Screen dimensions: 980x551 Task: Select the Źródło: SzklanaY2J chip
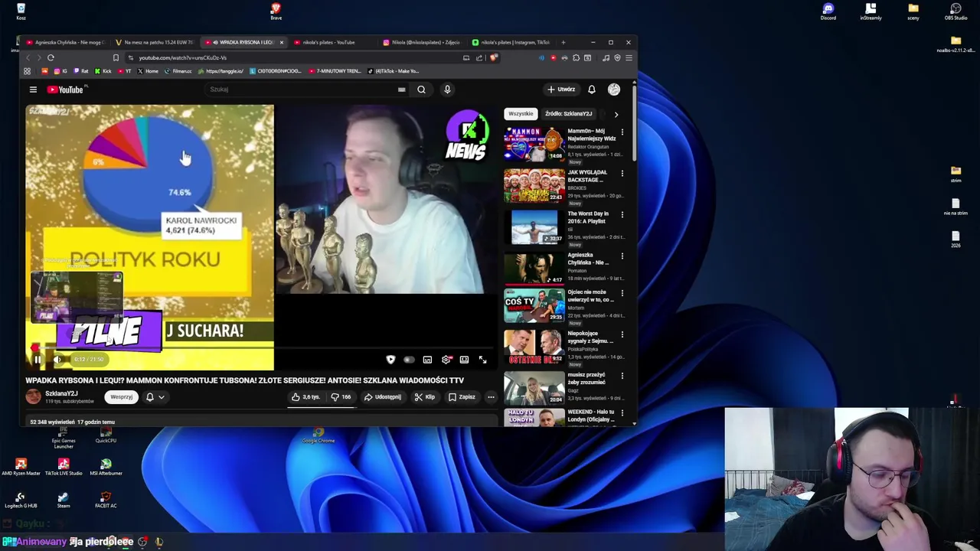click(568, 114)
